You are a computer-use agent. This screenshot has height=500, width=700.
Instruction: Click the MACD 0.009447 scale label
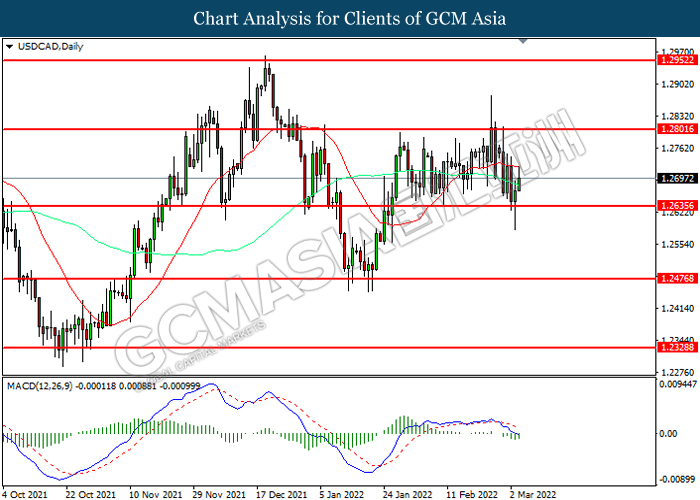pos(678,384)
